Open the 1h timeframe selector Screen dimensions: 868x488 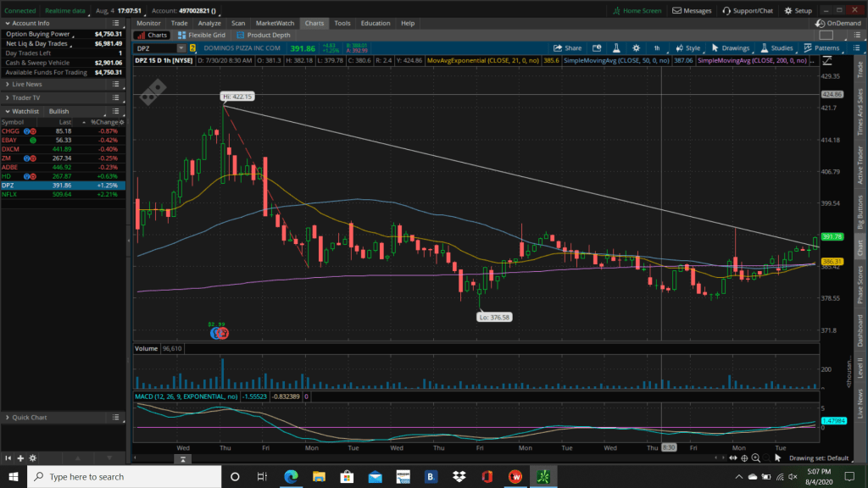(656, 48)
